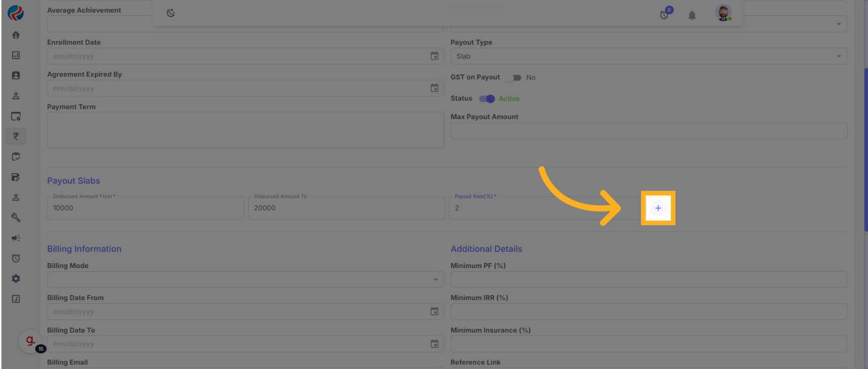Click the wrench tools sidebar icon
The width and height of the screenshot is (868, 369).
(16, 217)
